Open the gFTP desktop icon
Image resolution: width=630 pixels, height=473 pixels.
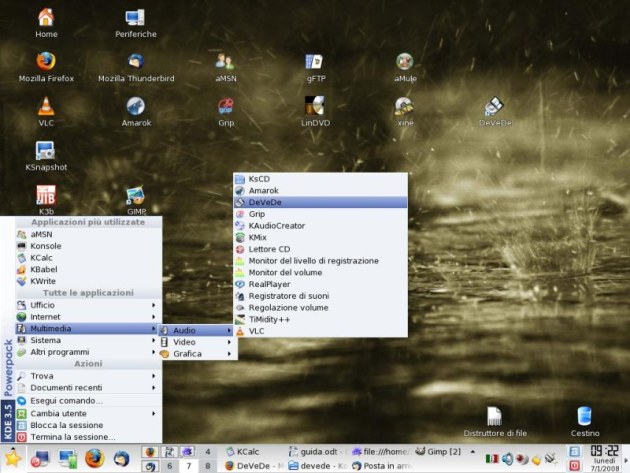(x=315, y=62)
